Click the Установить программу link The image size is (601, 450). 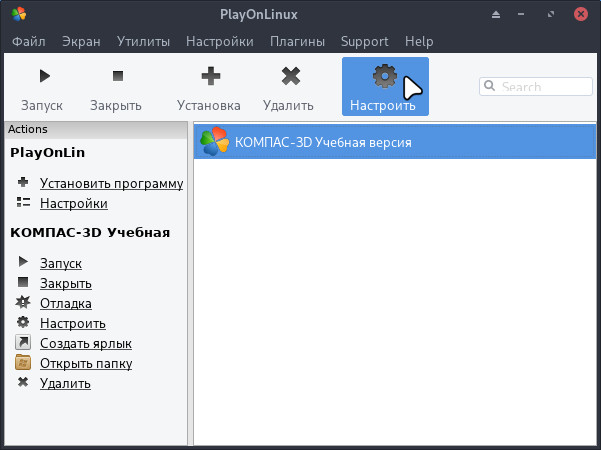(x=112, y=183)
